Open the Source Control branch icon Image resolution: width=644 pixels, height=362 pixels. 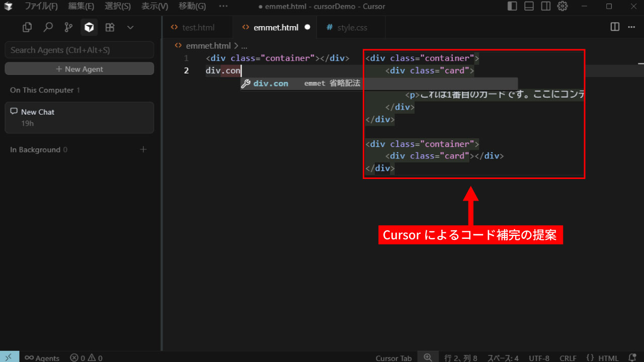click(x=69, y=28)
